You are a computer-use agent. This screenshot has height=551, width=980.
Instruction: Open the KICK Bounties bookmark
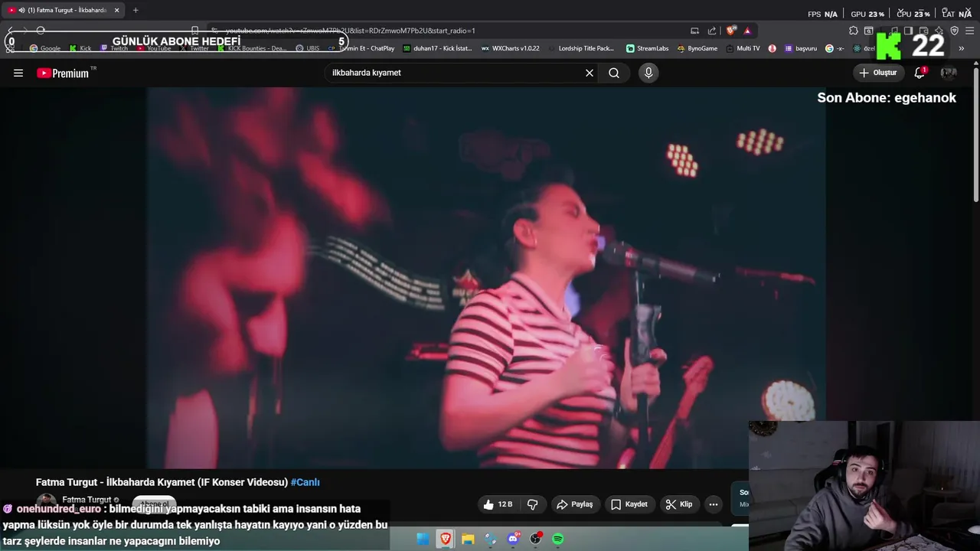(251, 48)
